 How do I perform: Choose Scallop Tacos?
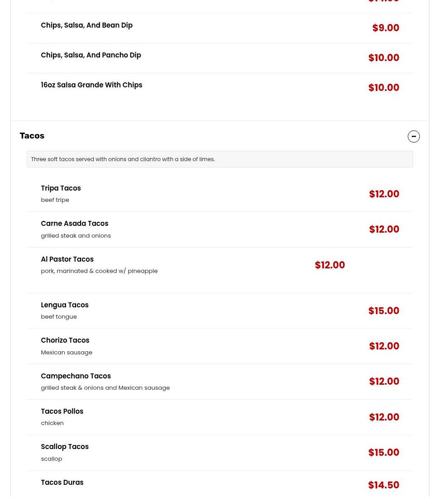click(x=64, y=447)
